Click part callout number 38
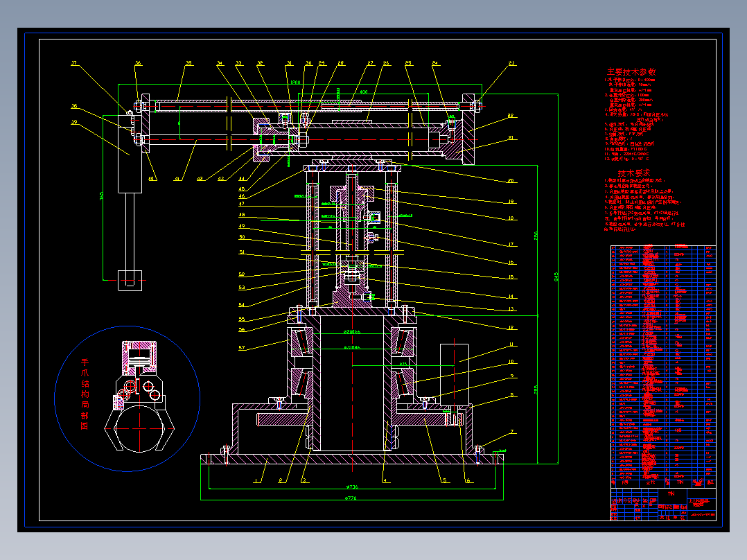Viewport: 747px width, 560px height. [74, 106]
